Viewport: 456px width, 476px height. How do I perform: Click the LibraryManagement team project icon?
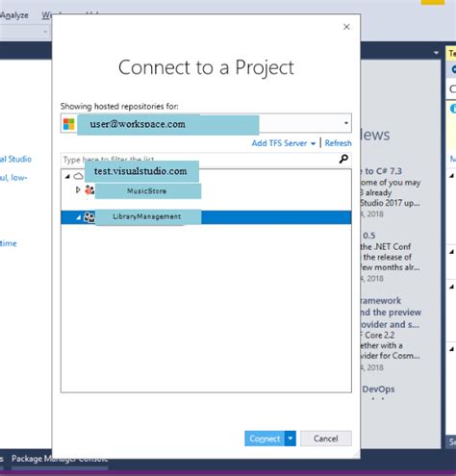(x=89, y=217)
